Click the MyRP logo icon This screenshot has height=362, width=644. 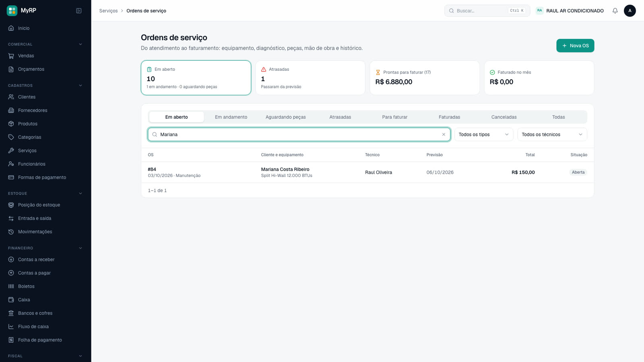click(x=12, y=10)
